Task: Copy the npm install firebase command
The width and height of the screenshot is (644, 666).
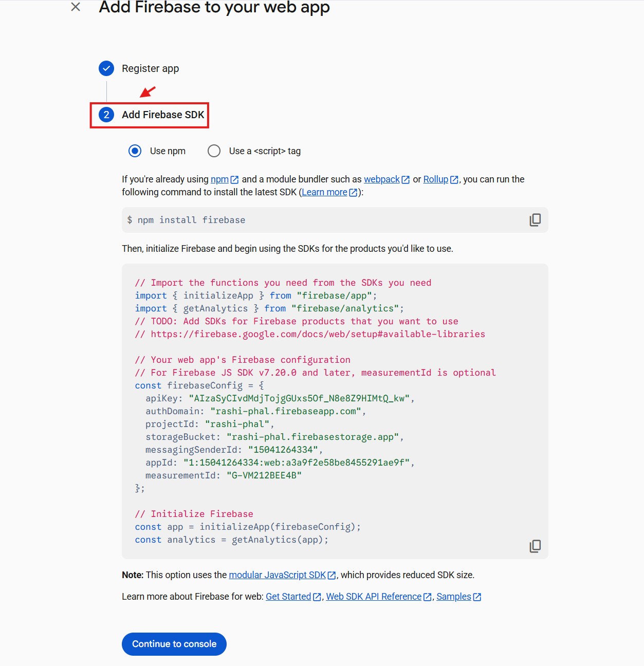Action: pyautogui.click(x=535, y=220)
